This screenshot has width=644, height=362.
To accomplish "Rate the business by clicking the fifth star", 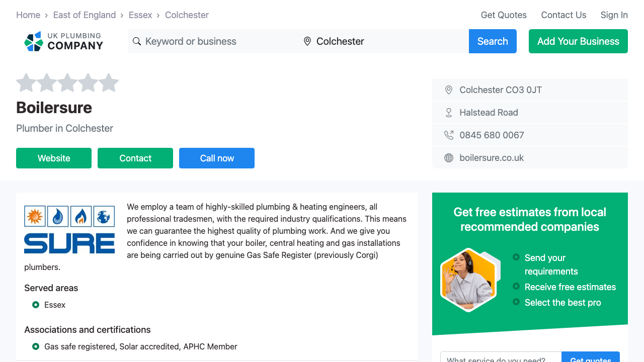I will click(108, 82).
